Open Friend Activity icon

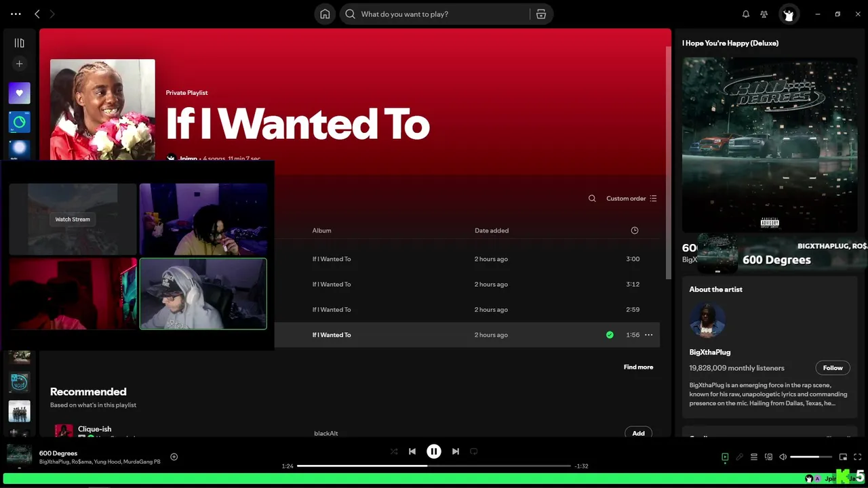point(764,14)
